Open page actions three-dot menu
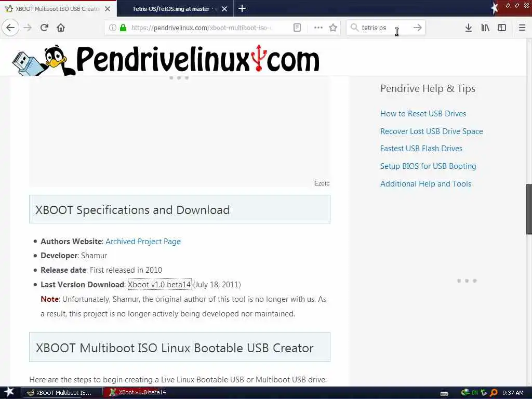 click(318, 28)
